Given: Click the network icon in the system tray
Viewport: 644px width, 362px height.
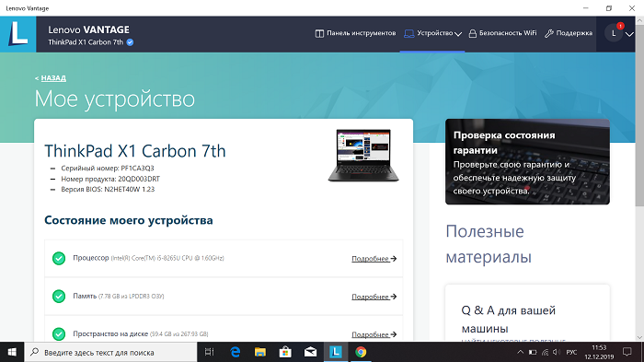Looking at the screenshot, I should click(545, 352).
